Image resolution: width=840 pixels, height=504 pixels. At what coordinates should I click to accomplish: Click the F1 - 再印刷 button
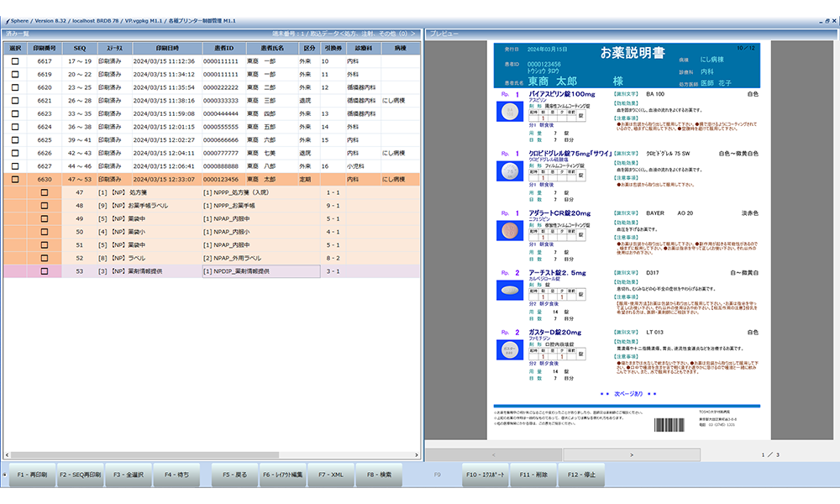pyautogui.click(x=32, y=475)
